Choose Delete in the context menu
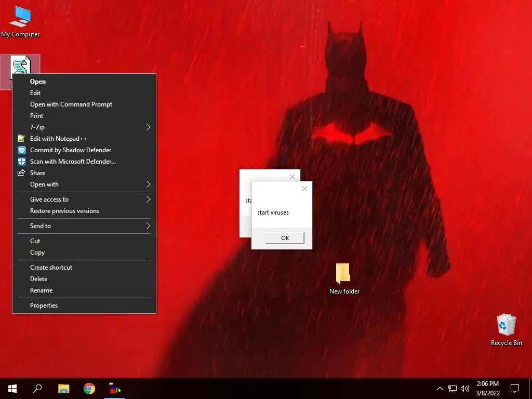Viewport: 532px width, 399px height. point(84,279)
